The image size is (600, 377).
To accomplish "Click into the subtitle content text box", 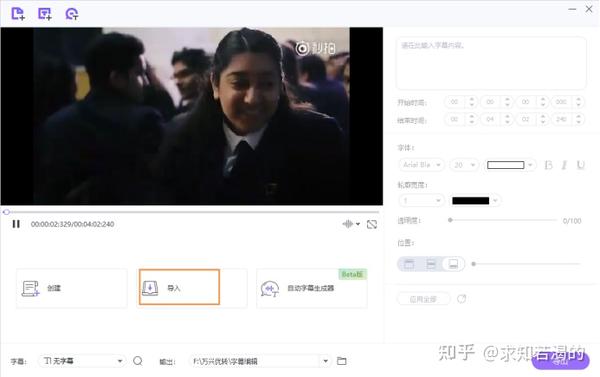I will pos(491,63).
